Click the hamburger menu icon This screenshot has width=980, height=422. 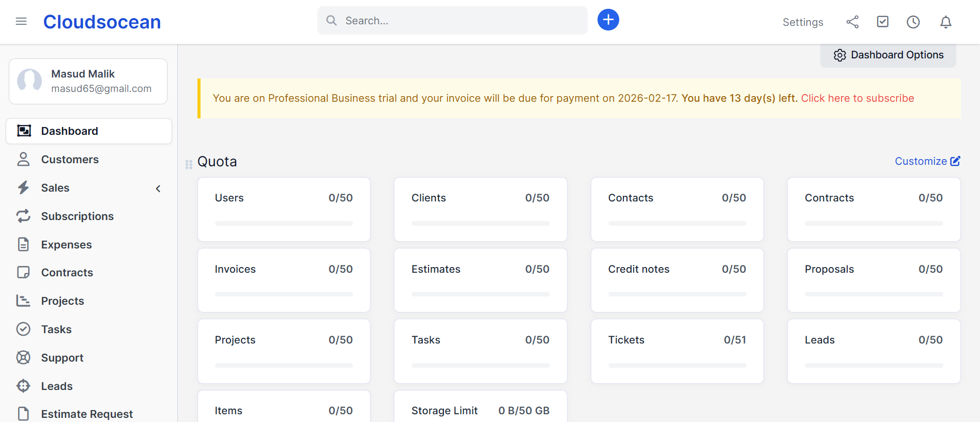(21, 21)
